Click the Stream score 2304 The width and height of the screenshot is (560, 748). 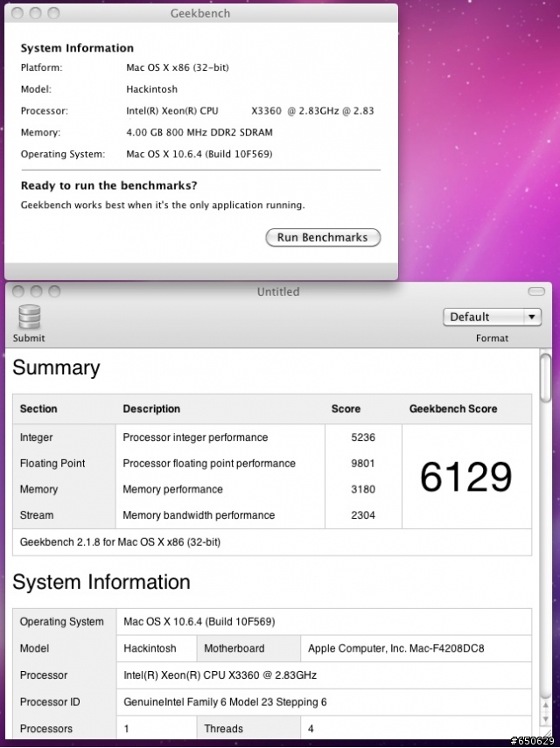pos(363,515)
